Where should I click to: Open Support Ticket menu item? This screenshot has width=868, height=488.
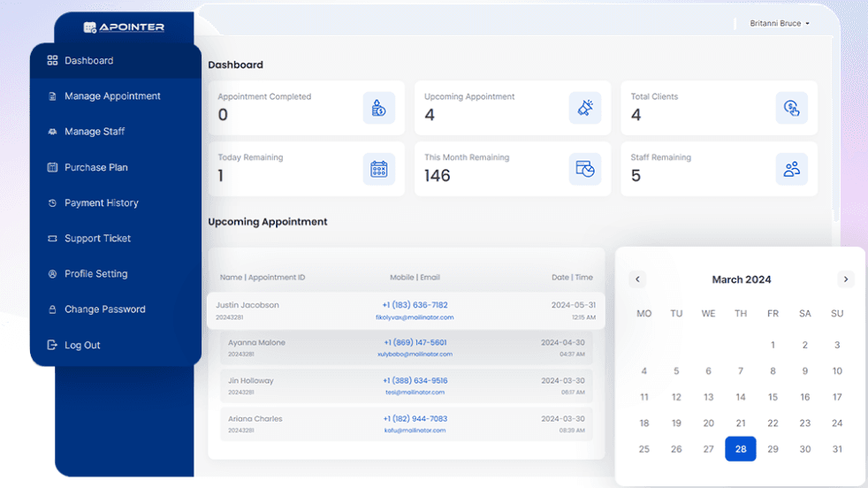pos(116,238)
